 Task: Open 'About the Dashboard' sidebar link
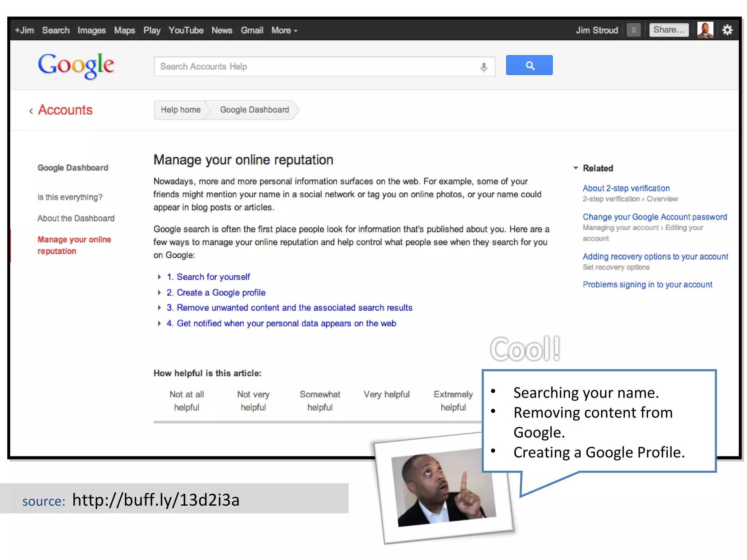coord(76,218)
